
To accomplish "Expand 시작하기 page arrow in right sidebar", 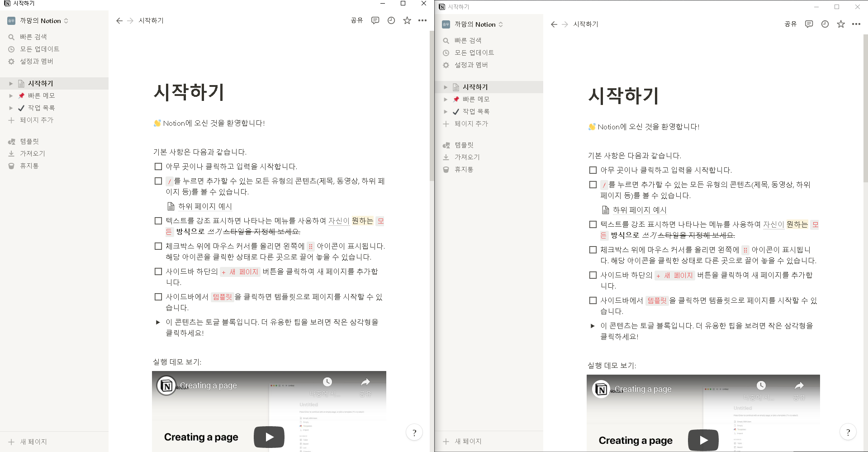I will click(446, 87).
